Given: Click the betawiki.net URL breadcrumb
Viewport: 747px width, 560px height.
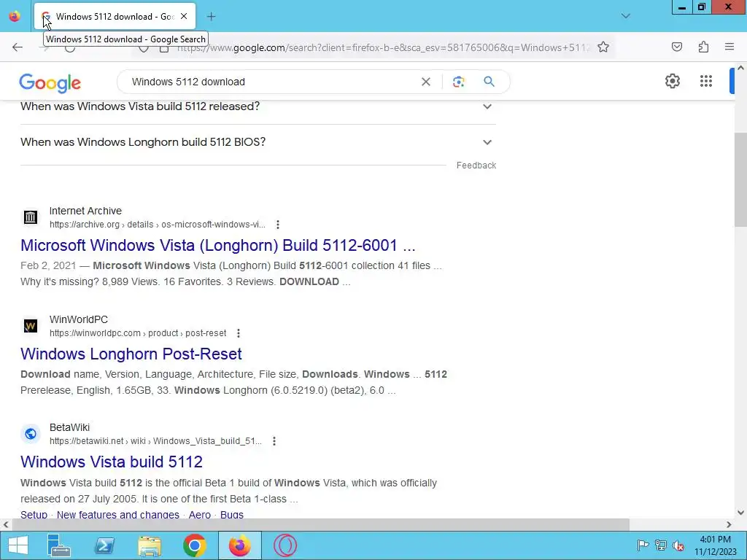Looking at the screenshot, I should click(x=155, y=441).
